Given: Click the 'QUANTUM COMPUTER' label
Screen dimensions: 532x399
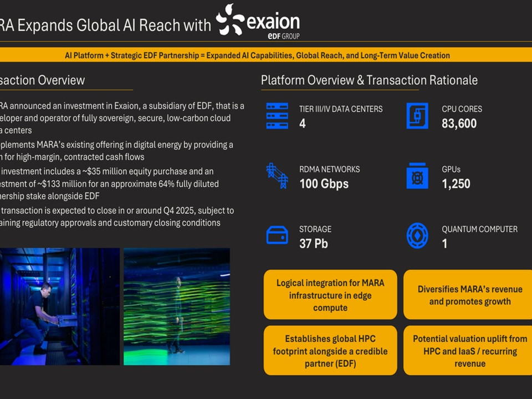Looking at the screenshot, I should (479, 229).
